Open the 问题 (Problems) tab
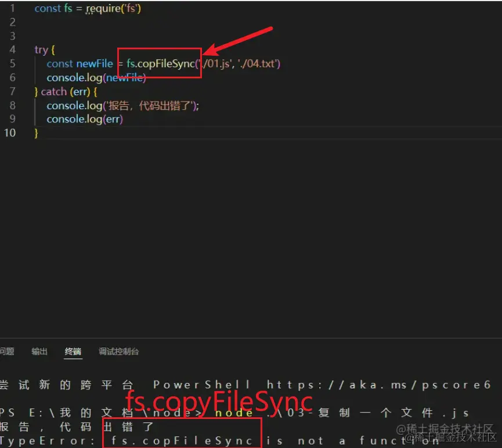Screen dimensions: 502x448 5,351
